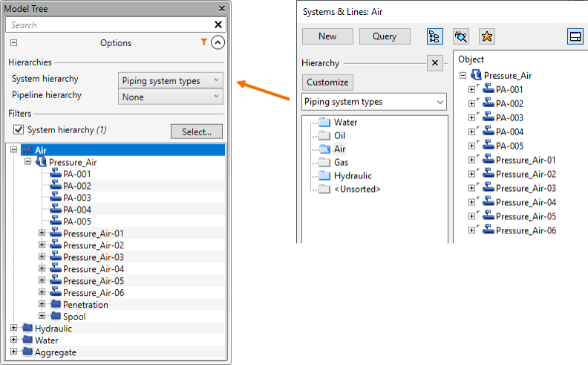Click the Customize button
The width and height of the screenshot is (588, 365).
(327, 82)
